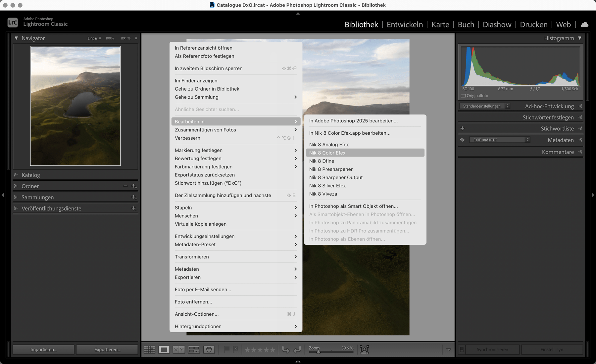Switch to Karte module
The height and width of the screenshot is (364, 596).
coord(440,24)
